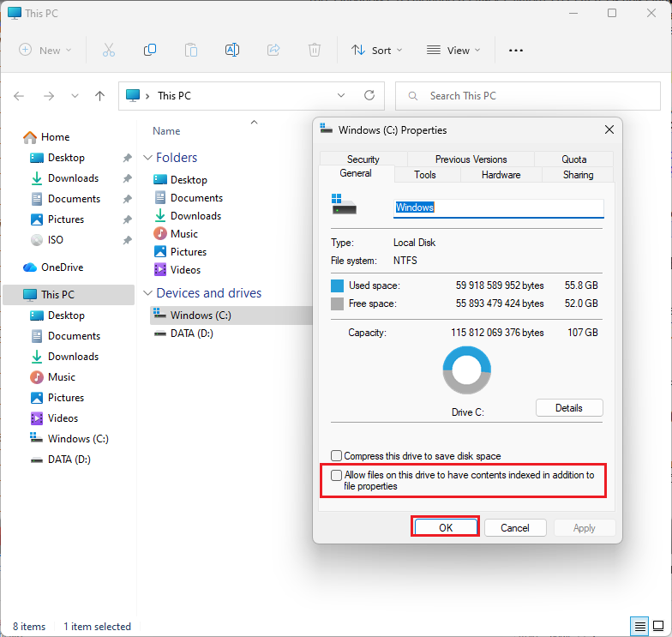The height and width of the screenshot is (637, 672).
Task: Select DATA (D:) in Devices and drives
Action: click(191, 334)
